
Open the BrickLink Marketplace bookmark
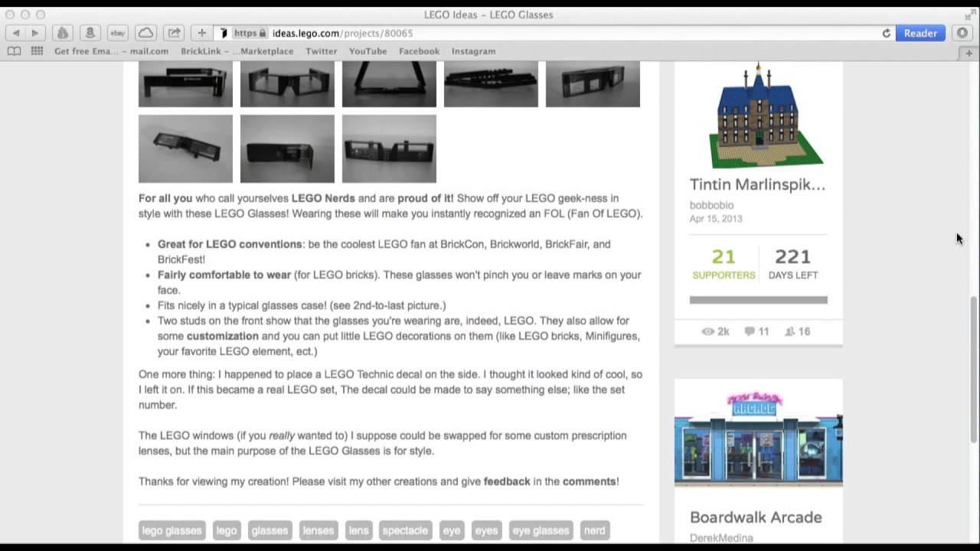point(237,51)
